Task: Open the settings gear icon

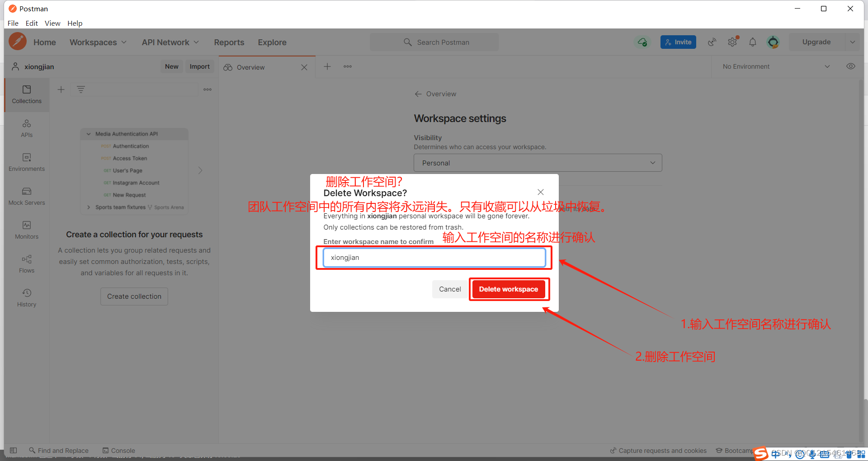Action: [x=732, y=42]
